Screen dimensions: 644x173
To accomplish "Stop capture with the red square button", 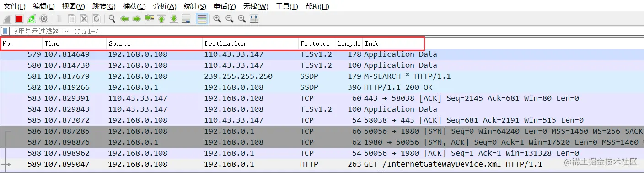I will click(19, 19).
